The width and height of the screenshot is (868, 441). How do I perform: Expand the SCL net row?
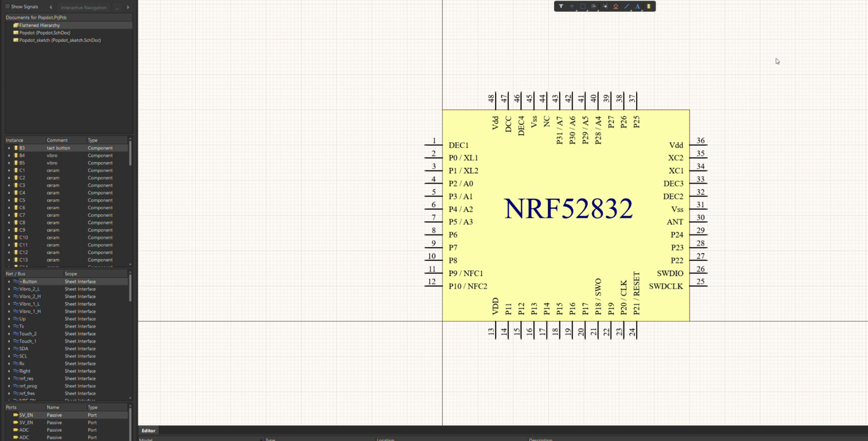[9, 356]
